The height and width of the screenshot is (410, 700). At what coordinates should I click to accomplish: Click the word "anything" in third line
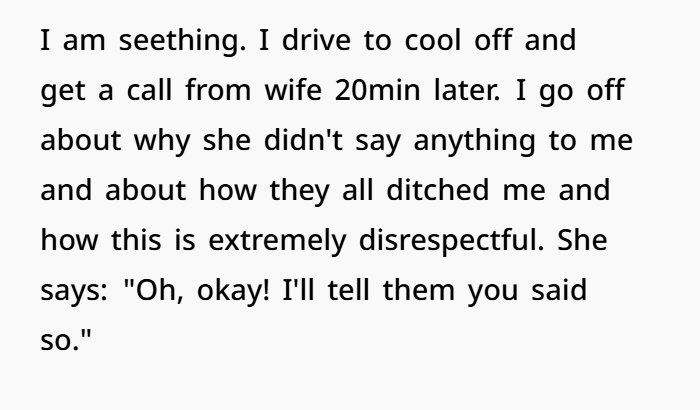click(474, 141)
